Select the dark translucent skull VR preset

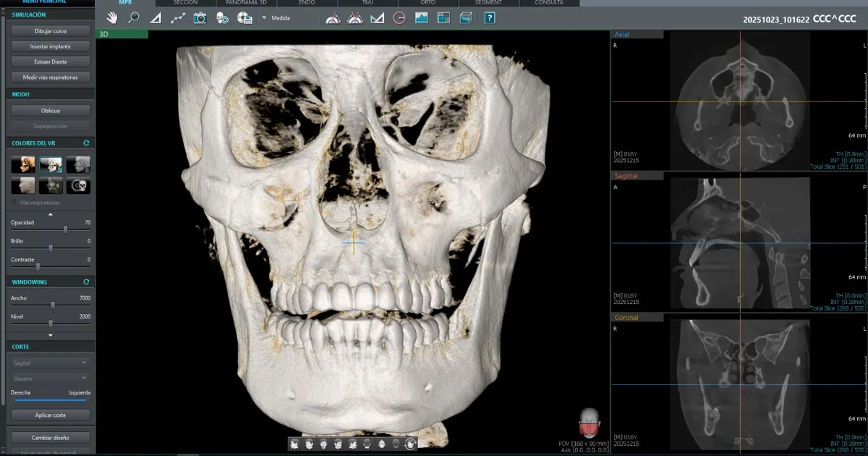51,186
